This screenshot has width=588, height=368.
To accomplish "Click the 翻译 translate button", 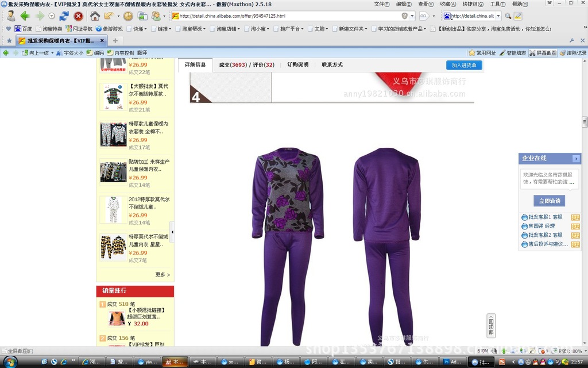I will (x=142, y=53).
